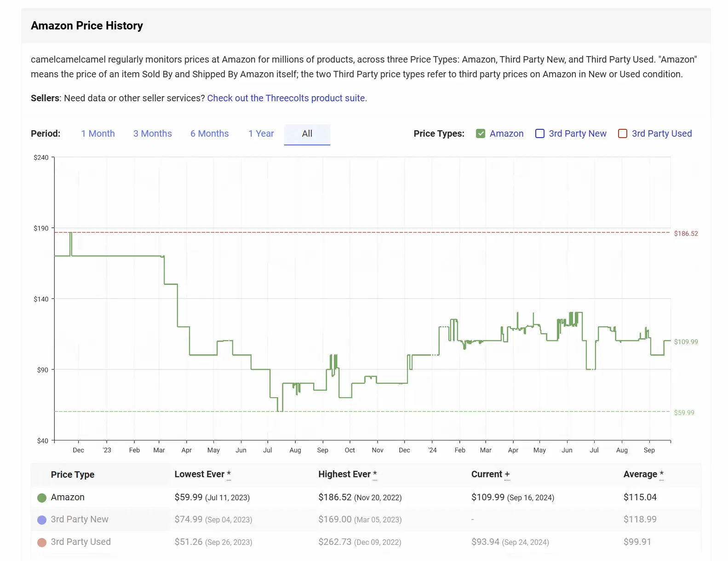The height and width of the screenshot is (561, 728).
Task: Click the orange 3rd Party Used dot
Action: 41,543
